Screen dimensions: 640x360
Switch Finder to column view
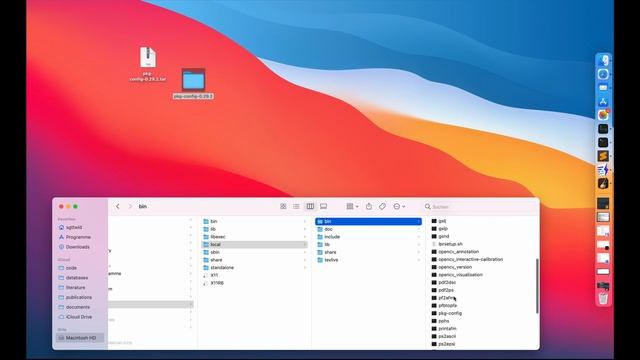pyautogui.click(x=310, y=207)
